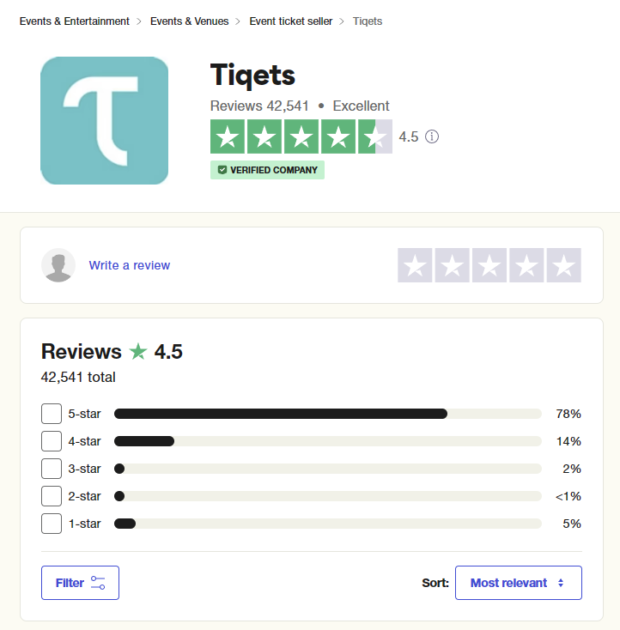Select fifth star in the review rating

[564, 265]
